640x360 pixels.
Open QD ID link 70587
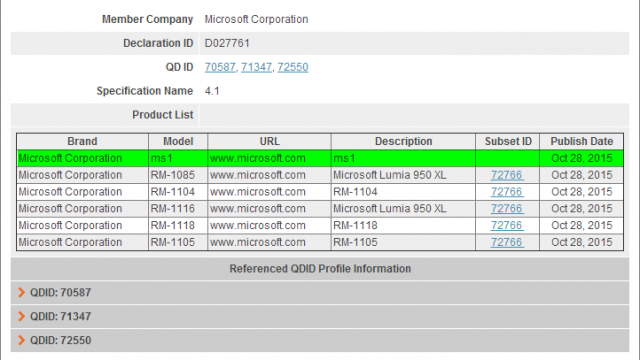220,67
